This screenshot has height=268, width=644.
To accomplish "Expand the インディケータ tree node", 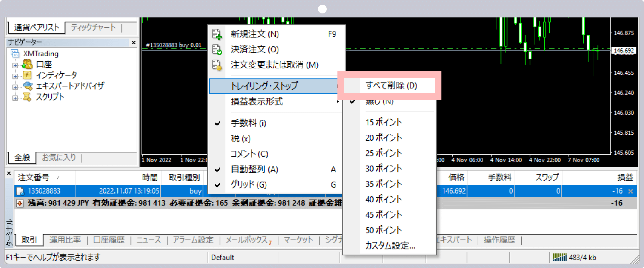I will click(x=15, y=76).
